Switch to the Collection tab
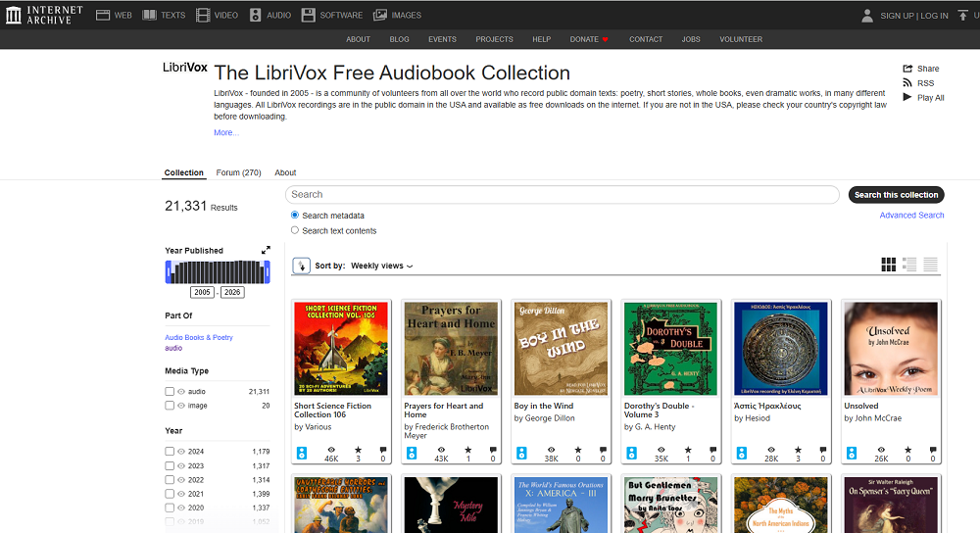 184,172
